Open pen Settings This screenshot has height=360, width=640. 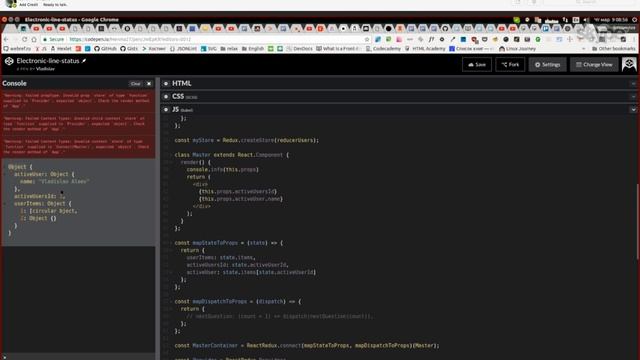coord(547,64)
